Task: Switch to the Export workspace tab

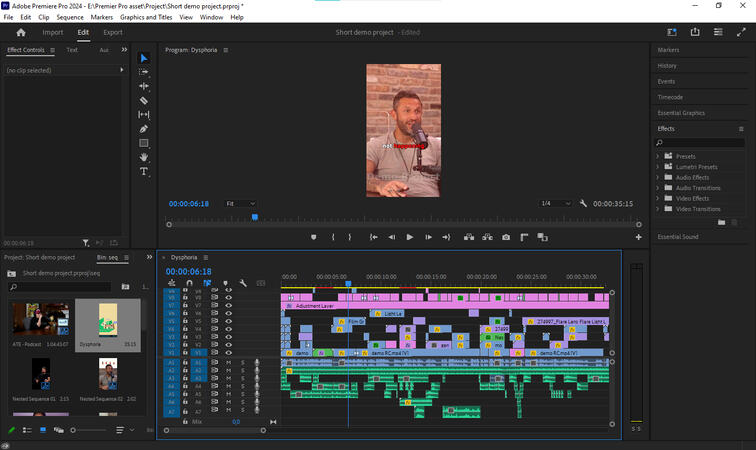Action: coord(113,32)
